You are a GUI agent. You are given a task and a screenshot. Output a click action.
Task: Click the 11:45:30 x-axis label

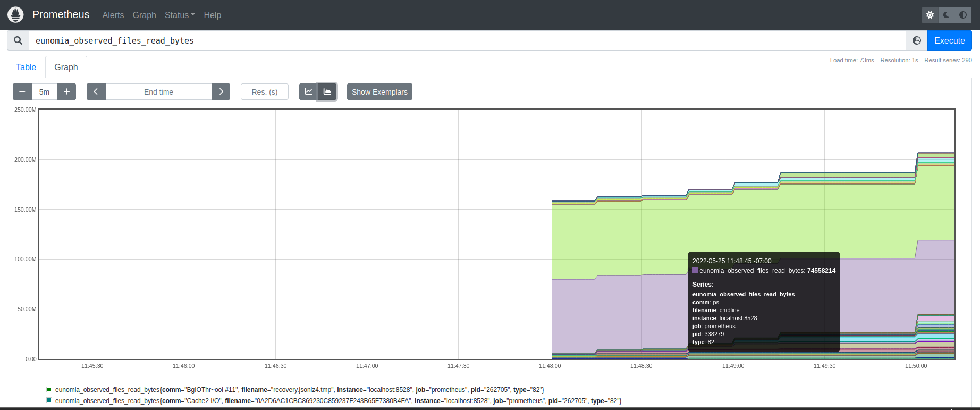92,366
